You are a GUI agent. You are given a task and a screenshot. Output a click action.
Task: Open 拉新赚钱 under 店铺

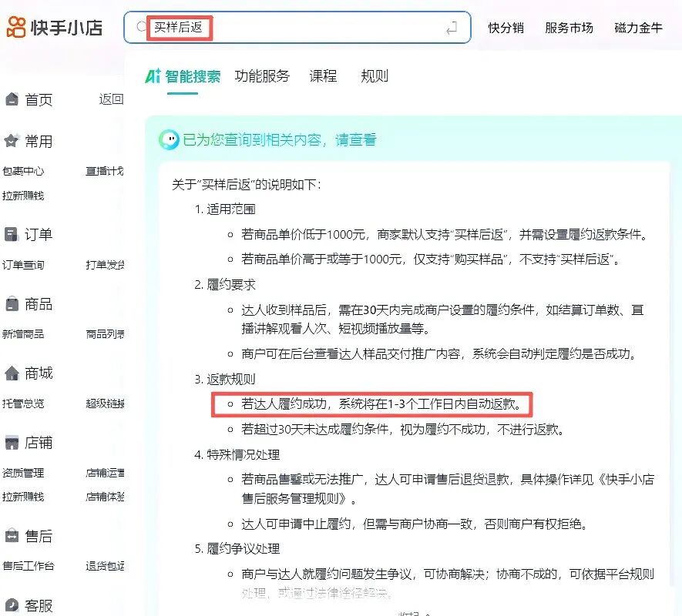coord(23,497)
